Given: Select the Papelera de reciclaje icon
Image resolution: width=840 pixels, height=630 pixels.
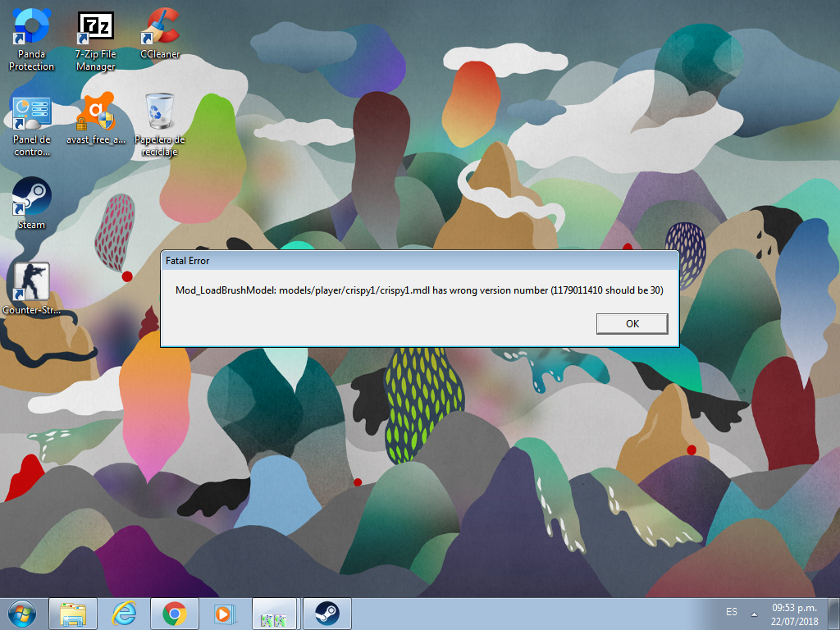Looking at the screenshot, I should click(160, 126).
